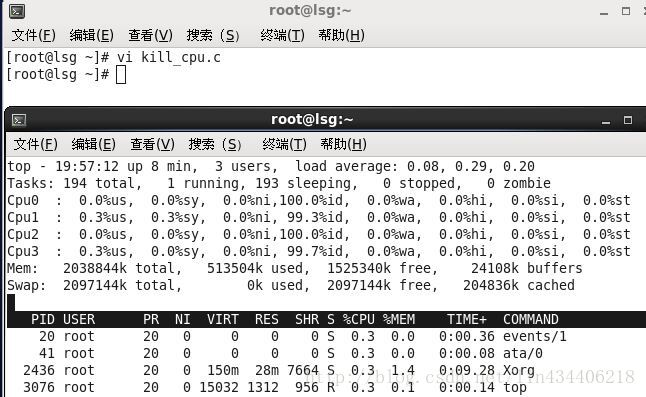Click the RES column header
The image size is (646, 397).
click(267, 320)
